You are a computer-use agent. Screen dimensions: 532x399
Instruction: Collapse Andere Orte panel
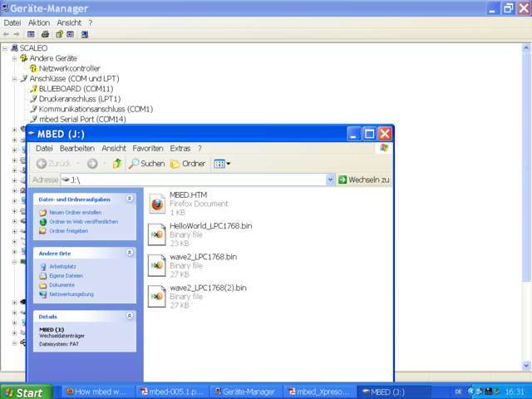[x=130, y=253]
